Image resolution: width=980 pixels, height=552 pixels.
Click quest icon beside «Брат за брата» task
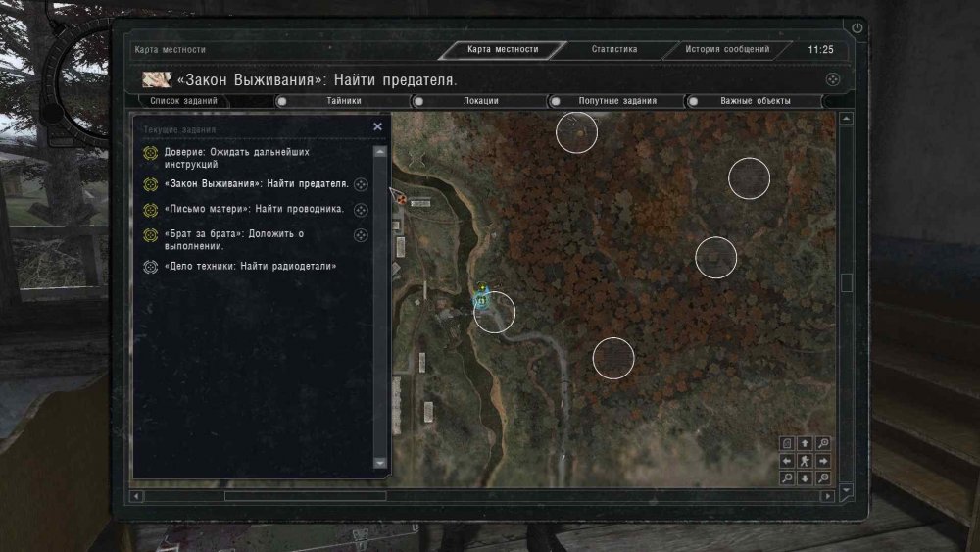pyautogui.click(x=150, y=235)
